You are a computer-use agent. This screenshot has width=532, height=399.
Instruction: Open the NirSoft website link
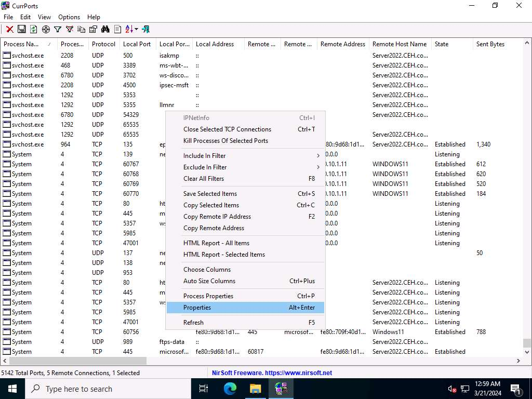(x=272, y=373)
